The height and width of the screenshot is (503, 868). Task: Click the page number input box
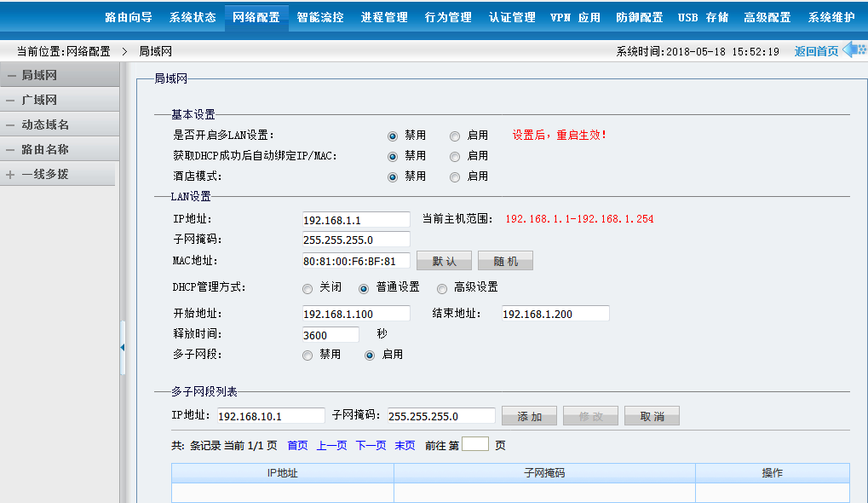475,443
